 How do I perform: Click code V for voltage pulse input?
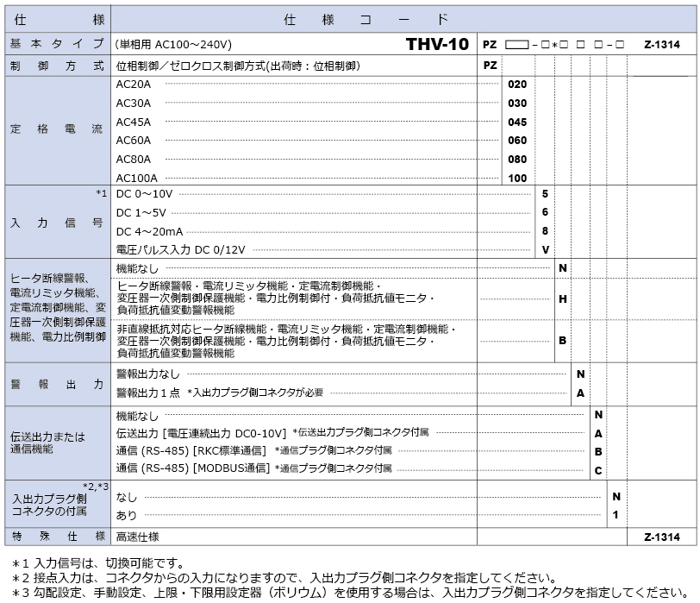(545, 249)
